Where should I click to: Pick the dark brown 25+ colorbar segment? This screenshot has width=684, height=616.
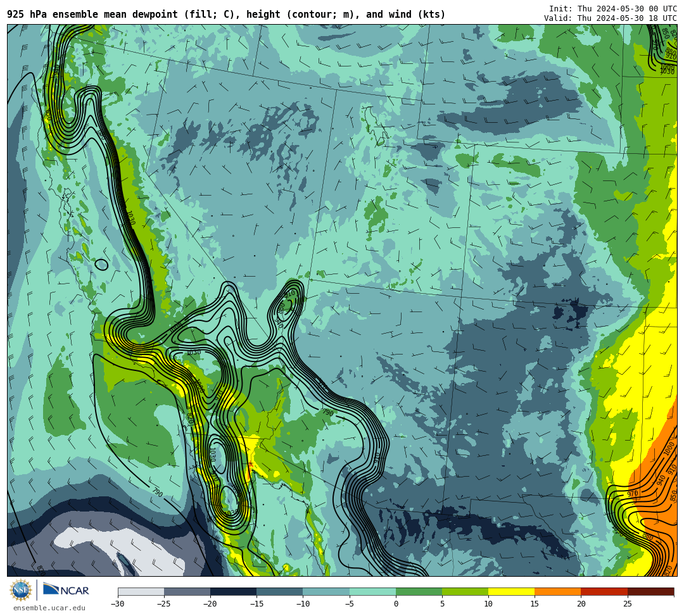click(651, 592)
